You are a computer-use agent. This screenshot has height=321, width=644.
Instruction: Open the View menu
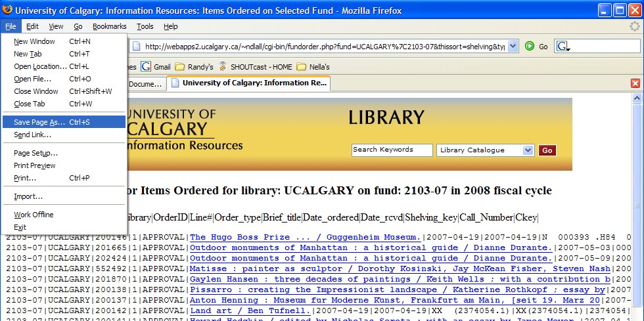56,26
